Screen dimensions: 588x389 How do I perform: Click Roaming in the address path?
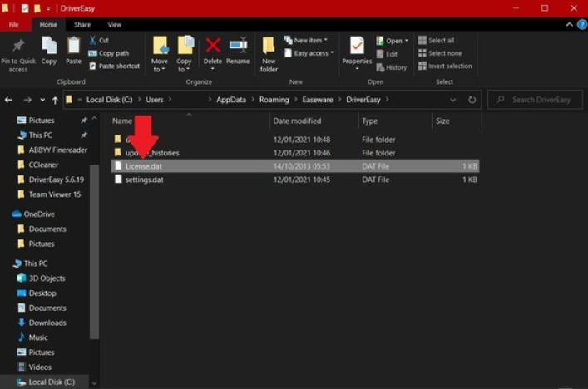tap(274, 100)
